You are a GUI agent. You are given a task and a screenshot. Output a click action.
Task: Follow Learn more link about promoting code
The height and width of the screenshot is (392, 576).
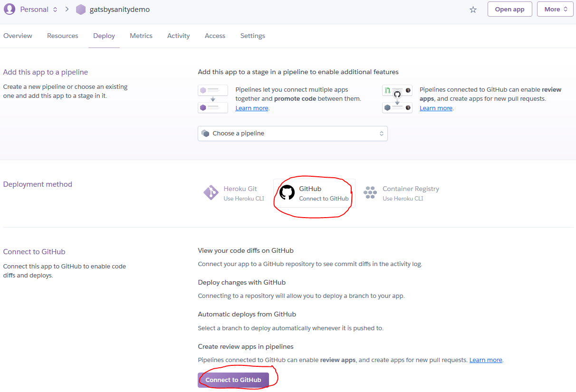tap(252, 108)
